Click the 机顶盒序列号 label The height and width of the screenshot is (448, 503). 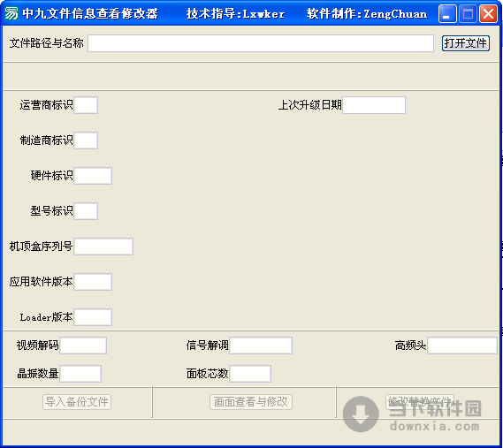tap(41, 247)
